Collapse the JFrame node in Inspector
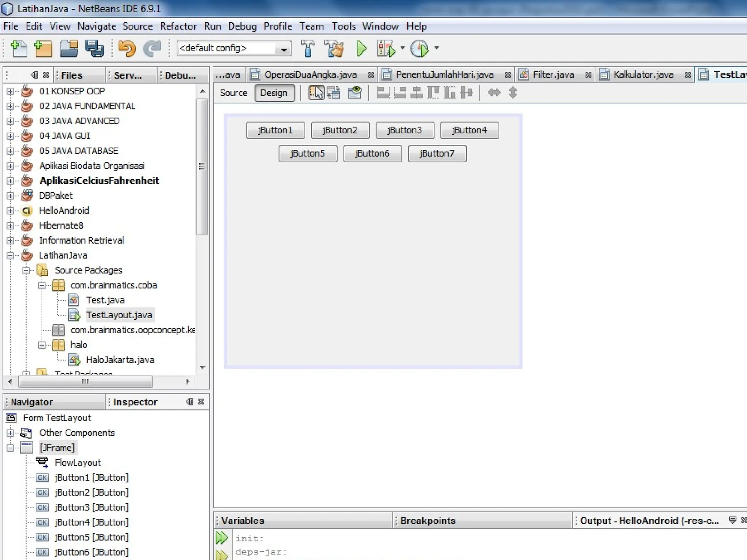747x560 pixels. 10,448
